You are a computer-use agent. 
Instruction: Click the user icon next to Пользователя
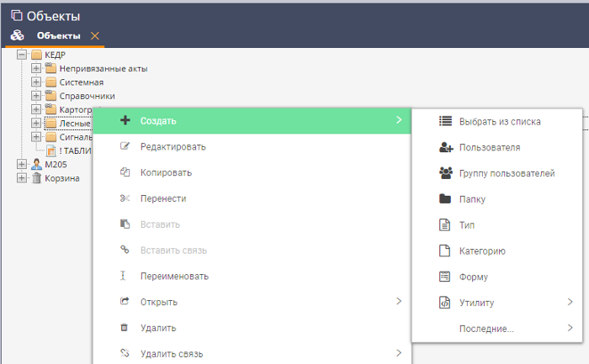(x=446, y=147)
